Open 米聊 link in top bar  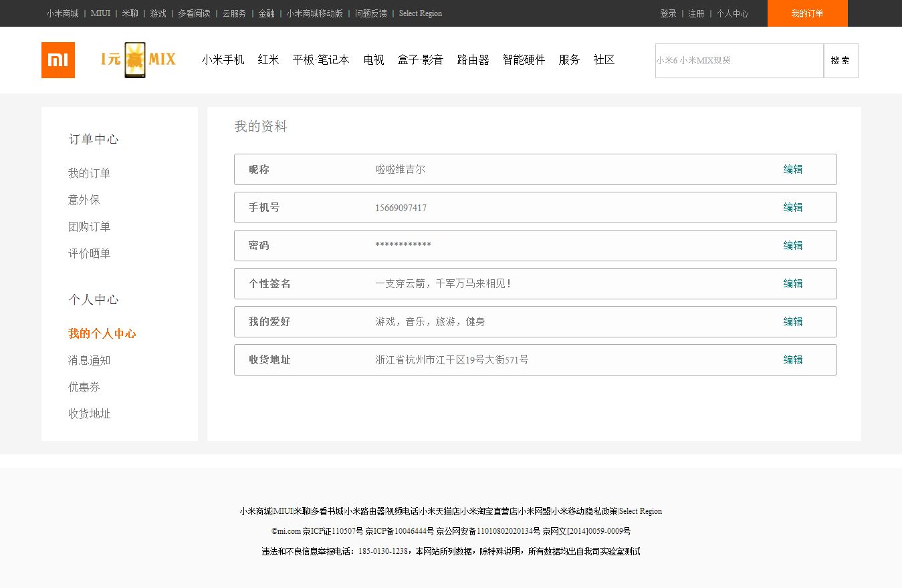pyautogui.click(x=130, y=13)
